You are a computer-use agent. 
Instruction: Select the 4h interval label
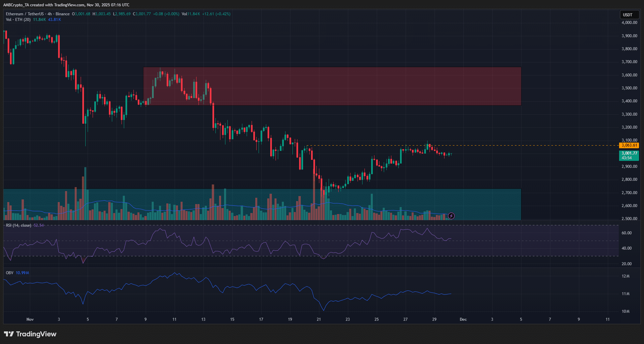coord(49,14)
